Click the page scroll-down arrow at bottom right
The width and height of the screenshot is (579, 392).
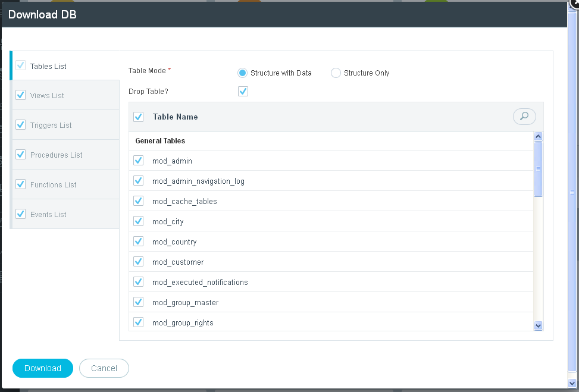click(572, 384)
